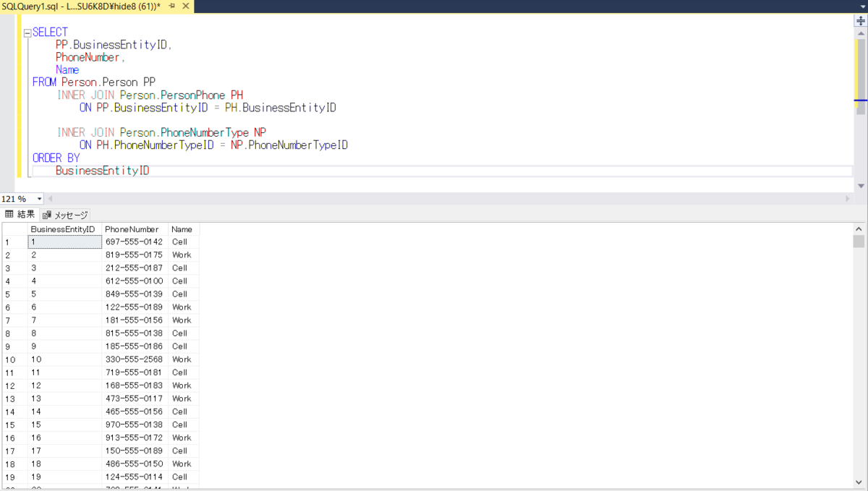Select phone number 465-555-0156

pos(135,411)
